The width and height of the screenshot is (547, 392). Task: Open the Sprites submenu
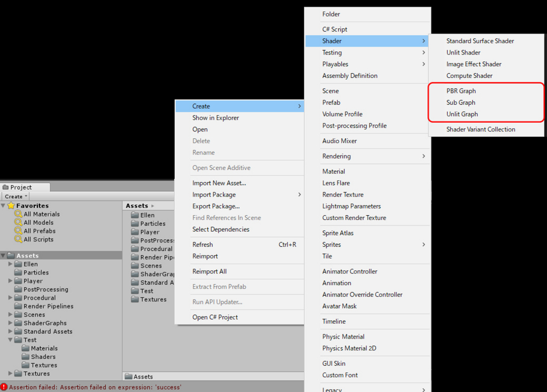(x=368, y=245)
